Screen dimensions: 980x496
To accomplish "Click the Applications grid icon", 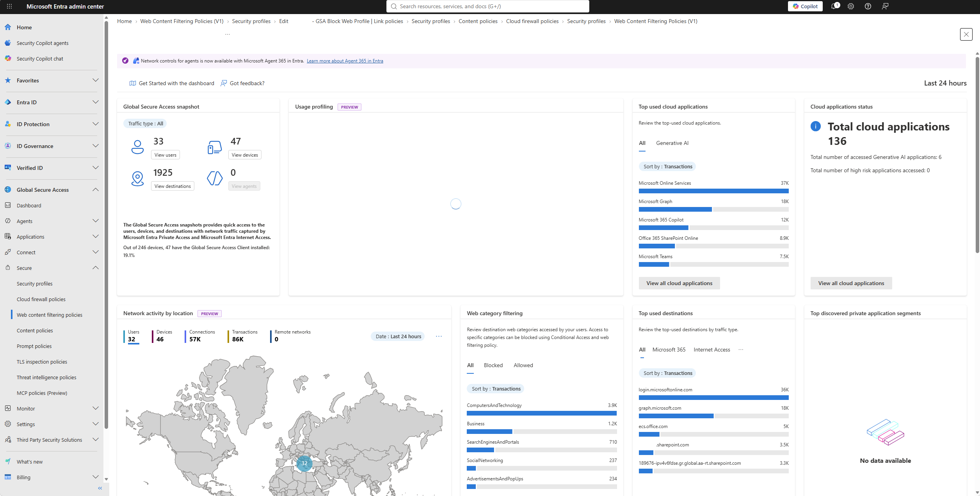I will [8, 237].
